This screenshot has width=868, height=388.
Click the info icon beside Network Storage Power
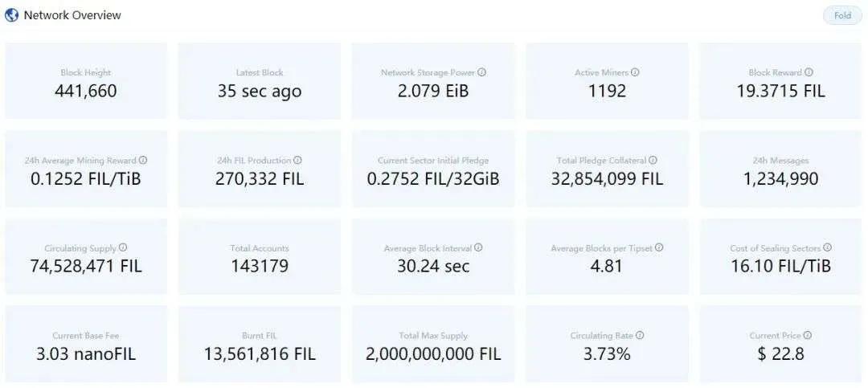point(482,72)
